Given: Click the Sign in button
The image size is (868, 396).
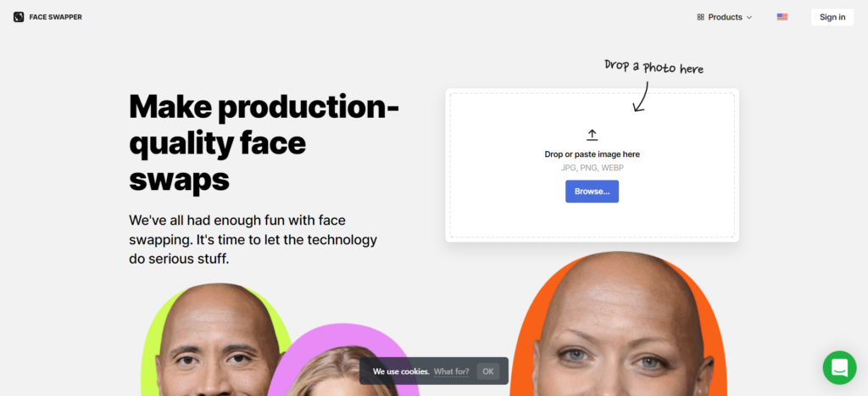Looking at the screenshot, I should [x=832, y=17].
